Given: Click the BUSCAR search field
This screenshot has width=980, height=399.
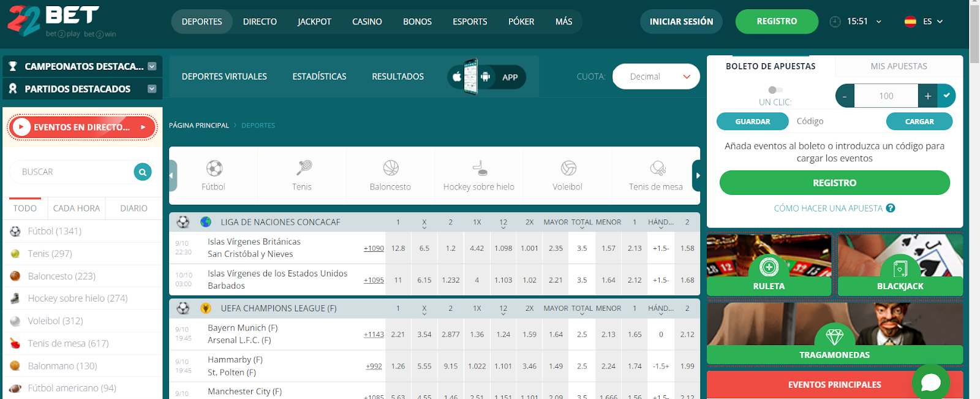Looking at the screenshot, I should 72,172.
